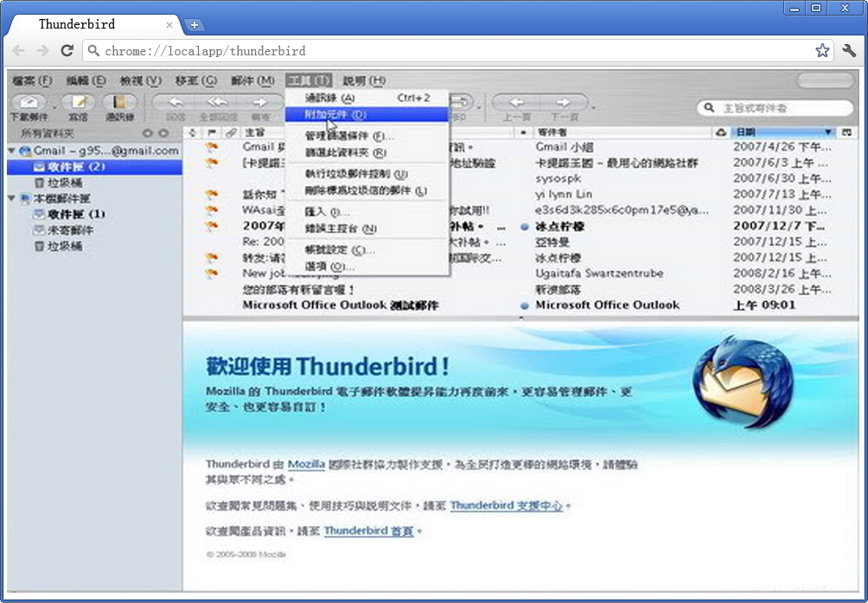This screenshot has height=603, width=868.
Task: Choose 帳號設定 (C) Account Settings menu entry
Action: [x=367, y=250]
